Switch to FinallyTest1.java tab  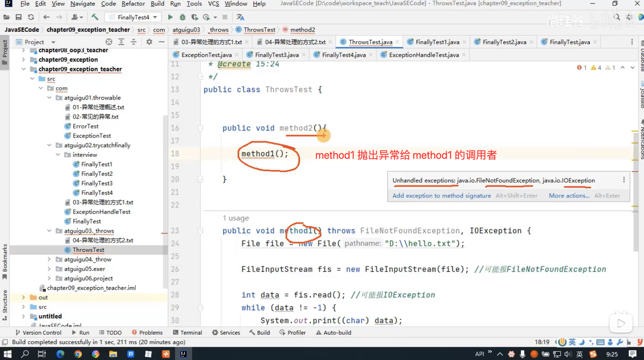coord(437,42)
